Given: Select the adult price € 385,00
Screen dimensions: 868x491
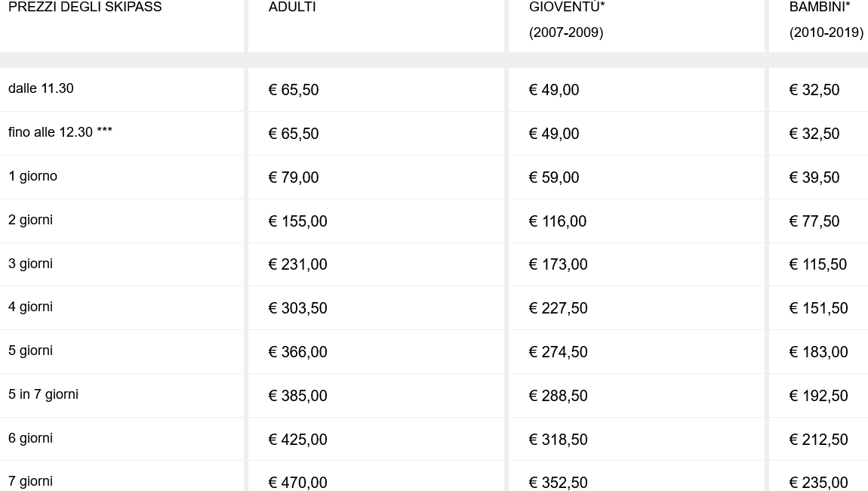Looking at the screenshot, I should click(x=298, y=396).
